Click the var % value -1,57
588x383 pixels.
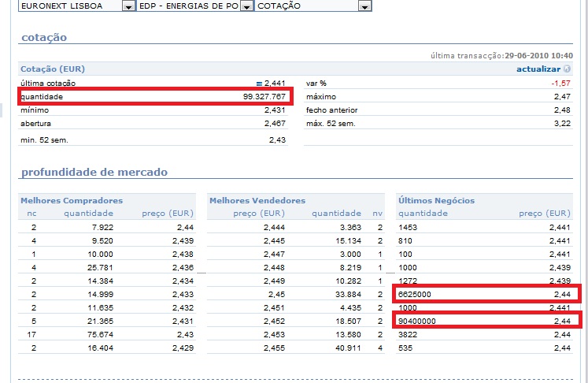click(x=560, y=83)
